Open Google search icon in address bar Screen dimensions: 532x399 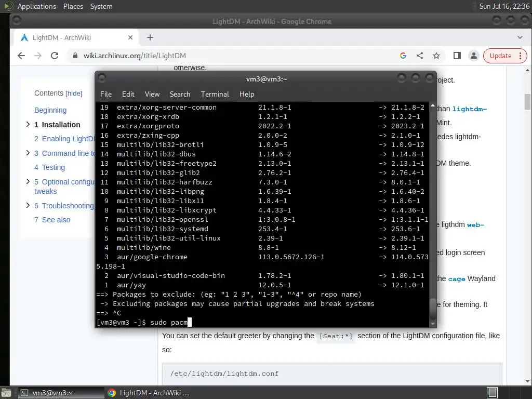[403, 56]
